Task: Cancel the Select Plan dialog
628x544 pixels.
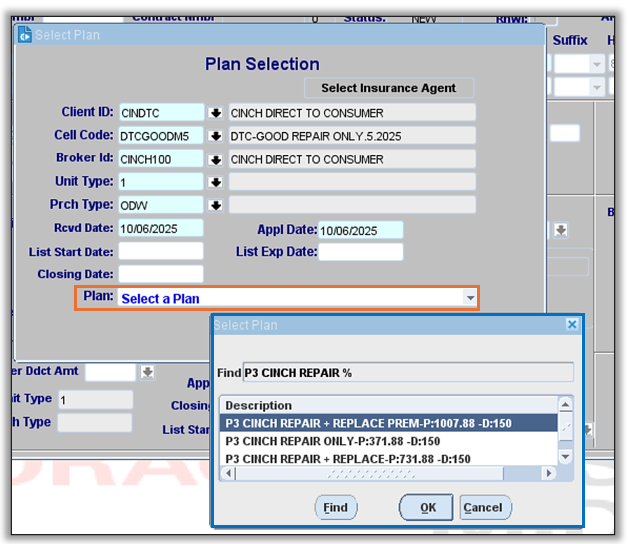Action: (x=482, y=507)
